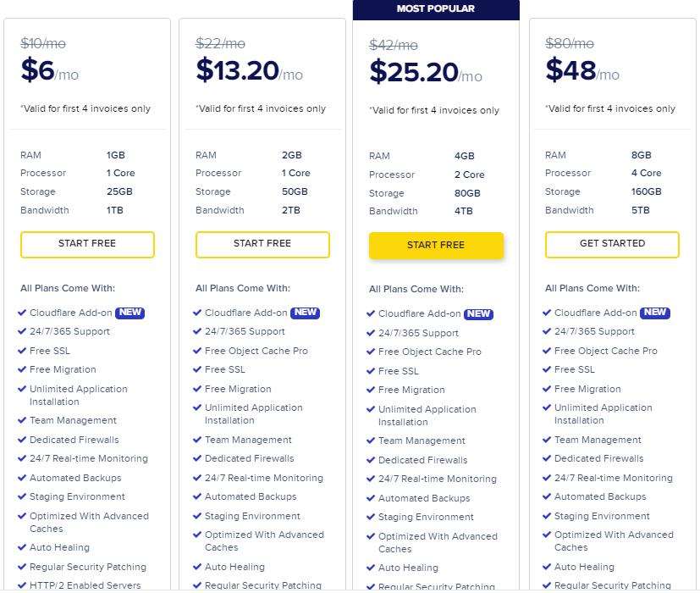
Task: Click HTTP/2 Enabled Servers checkmark in $6 plan
Action: [x=23, y=586]
